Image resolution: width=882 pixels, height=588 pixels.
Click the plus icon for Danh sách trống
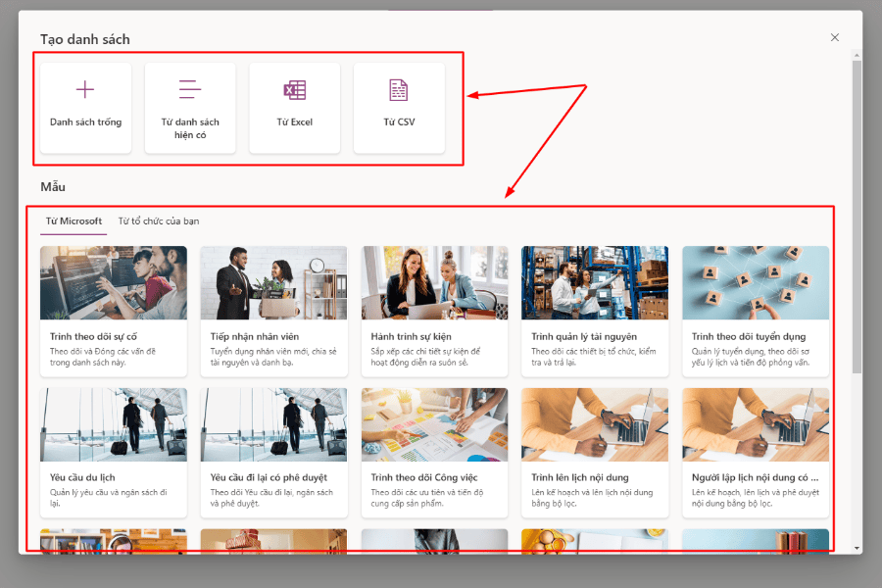85,89
